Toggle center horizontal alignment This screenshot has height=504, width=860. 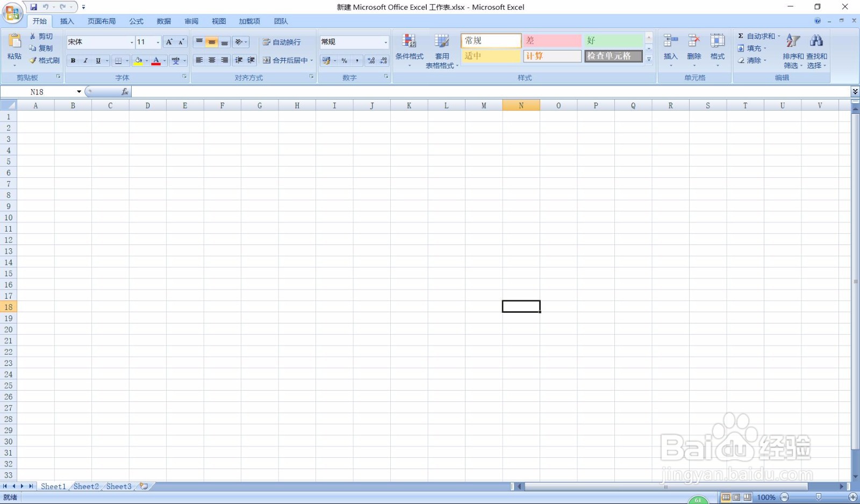pos(212,60)
